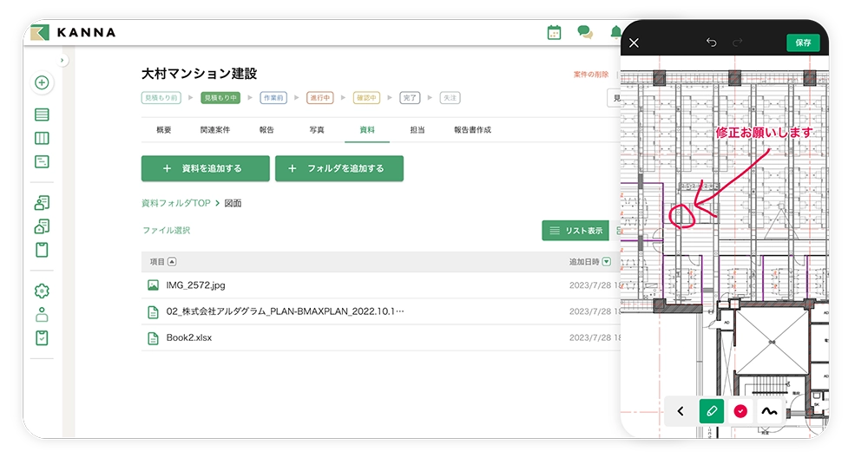Pick the line thickness squiggle tool

[x=769, y=411]
